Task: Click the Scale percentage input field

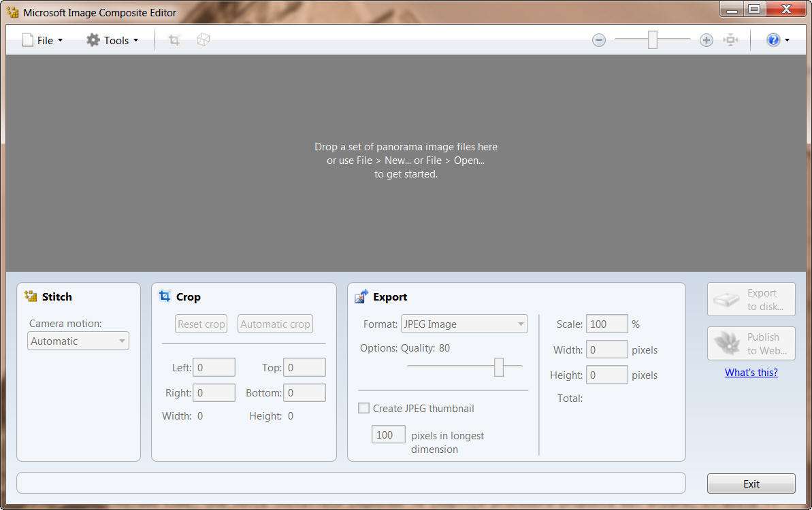Action: point(606,324)
